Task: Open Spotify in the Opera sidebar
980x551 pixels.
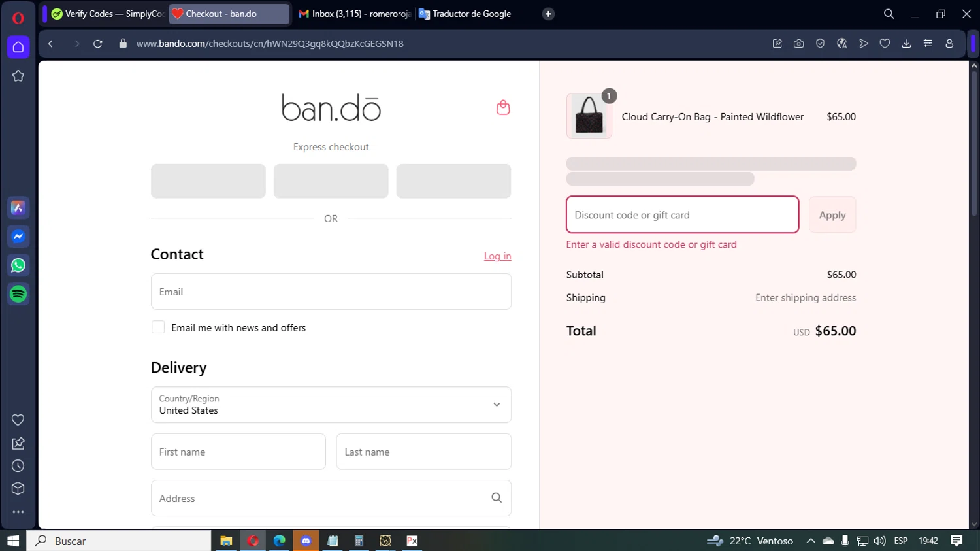Action: [x=18, y=294]
